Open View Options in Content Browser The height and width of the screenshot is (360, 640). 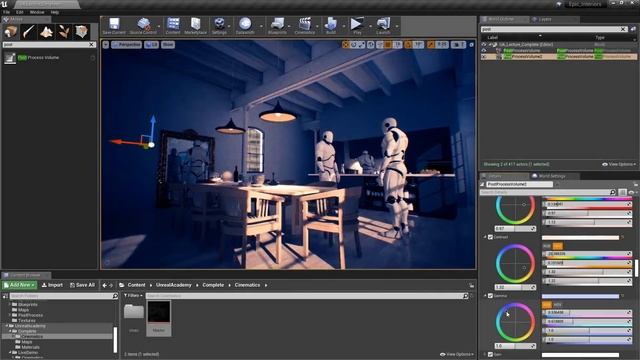click(457, 354)
